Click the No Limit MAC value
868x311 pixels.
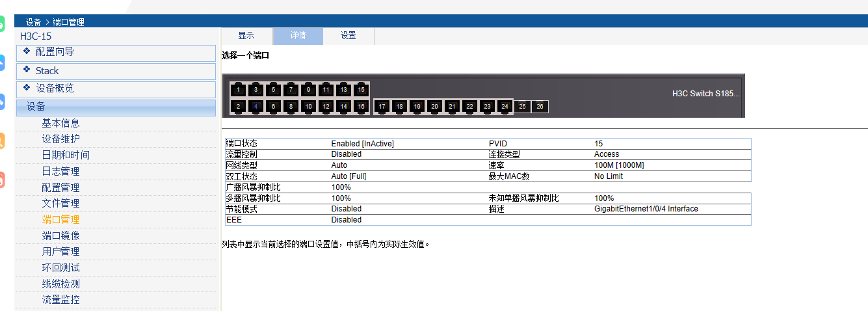pos(609,176)
